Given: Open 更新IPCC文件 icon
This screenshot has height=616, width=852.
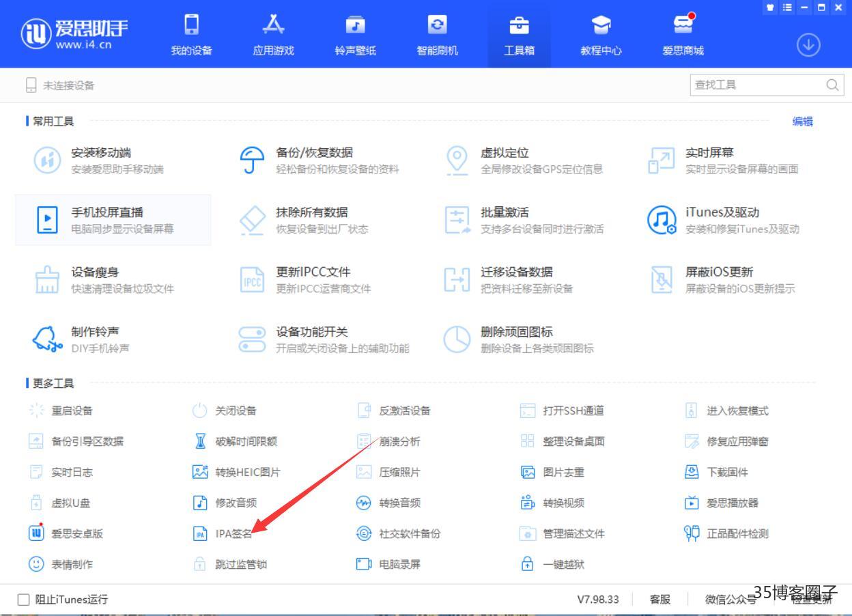Looking at the screenshot, I should (252, 279).
